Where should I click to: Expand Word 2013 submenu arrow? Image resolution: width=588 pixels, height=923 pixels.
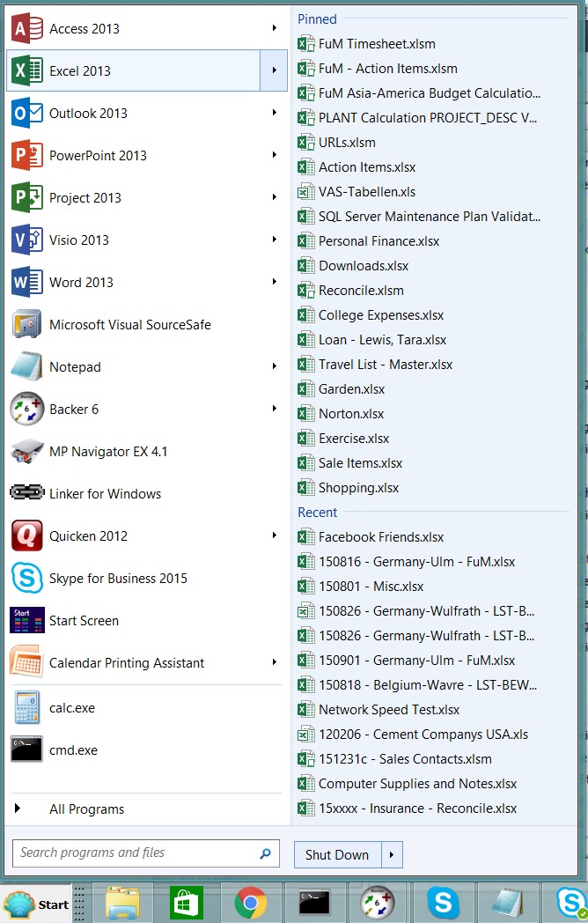coord(275,282)
